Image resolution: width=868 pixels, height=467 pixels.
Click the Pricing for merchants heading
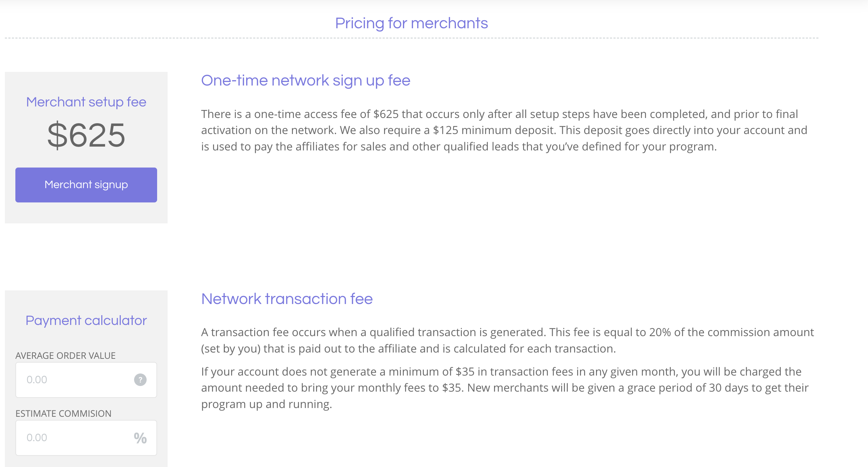tap(411, 23)
